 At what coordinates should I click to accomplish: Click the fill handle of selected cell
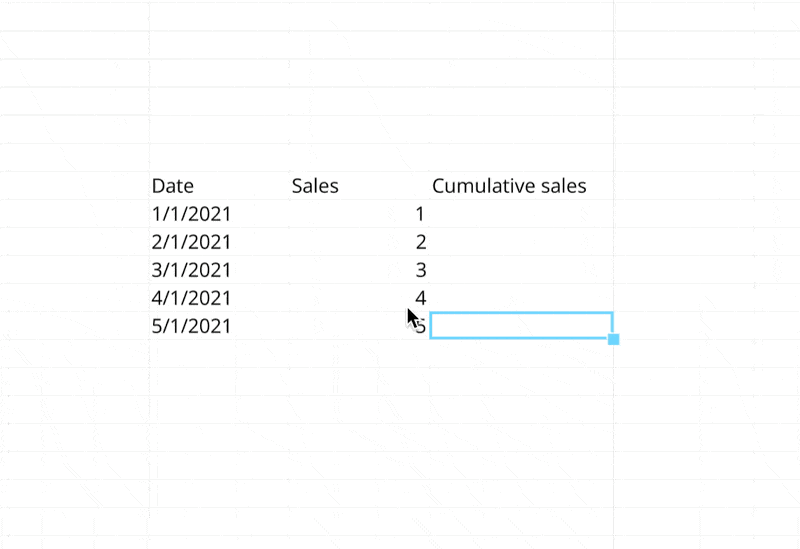(x=613, y=340)
